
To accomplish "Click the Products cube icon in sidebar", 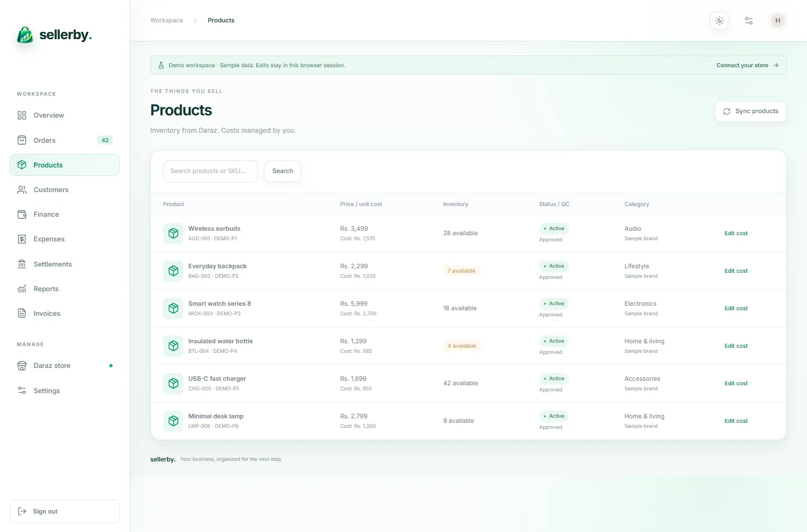I will (x=22, y=165).
